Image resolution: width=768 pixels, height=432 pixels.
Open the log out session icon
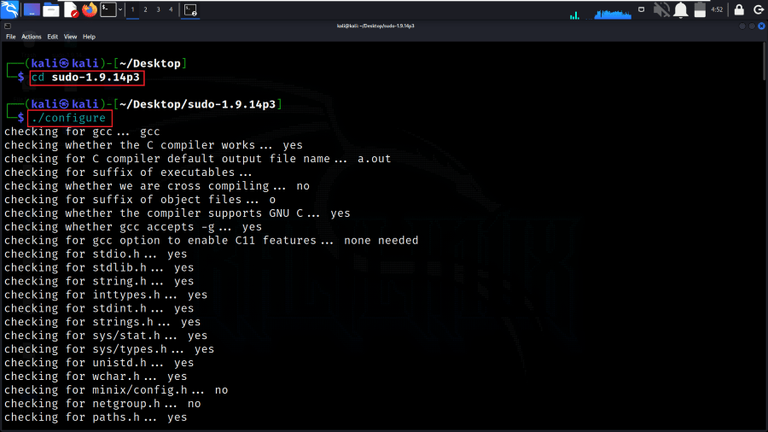[759, 9]
